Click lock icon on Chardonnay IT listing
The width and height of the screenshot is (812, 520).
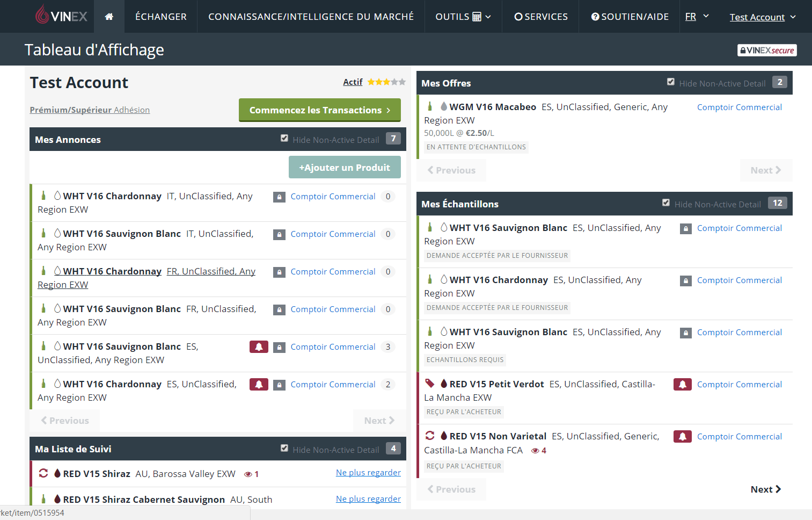pos(279,197)
